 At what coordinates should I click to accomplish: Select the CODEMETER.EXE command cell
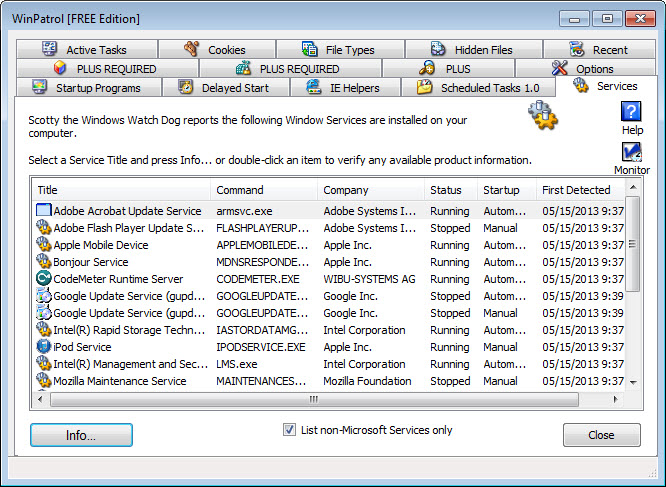(x=258, y=279)
